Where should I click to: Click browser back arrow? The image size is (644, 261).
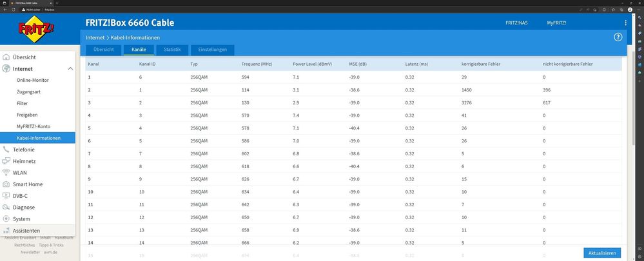(x=5, y=10)
